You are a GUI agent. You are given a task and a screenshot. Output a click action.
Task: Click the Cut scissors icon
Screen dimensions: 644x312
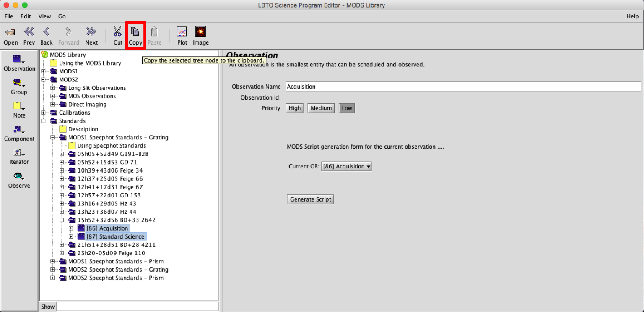coord(118,32)
